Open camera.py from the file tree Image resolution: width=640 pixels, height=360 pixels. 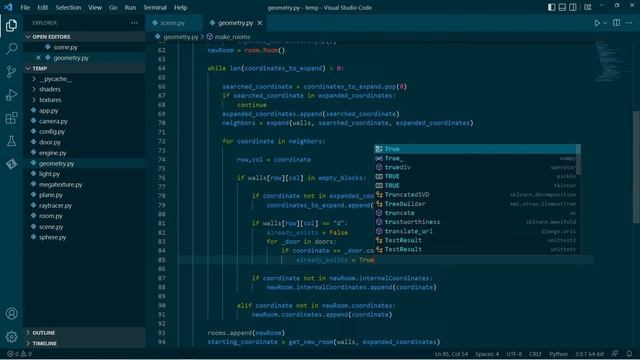[84, 121]
